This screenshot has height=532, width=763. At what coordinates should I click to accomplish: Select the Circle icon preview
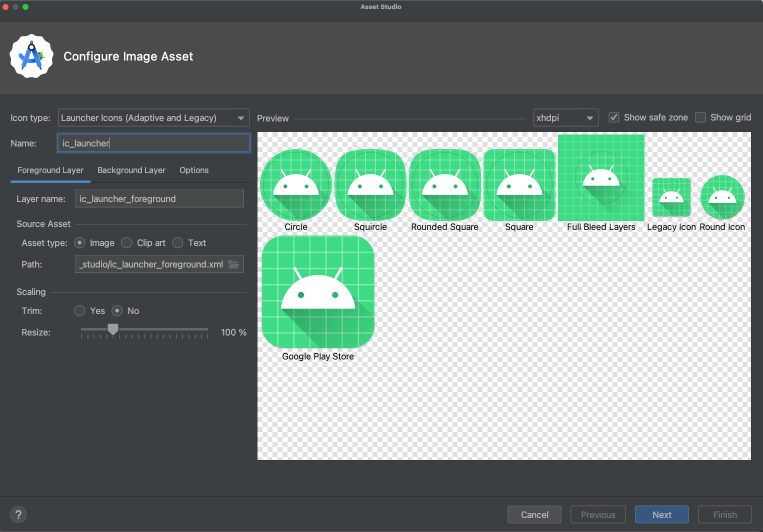[296, 185]
